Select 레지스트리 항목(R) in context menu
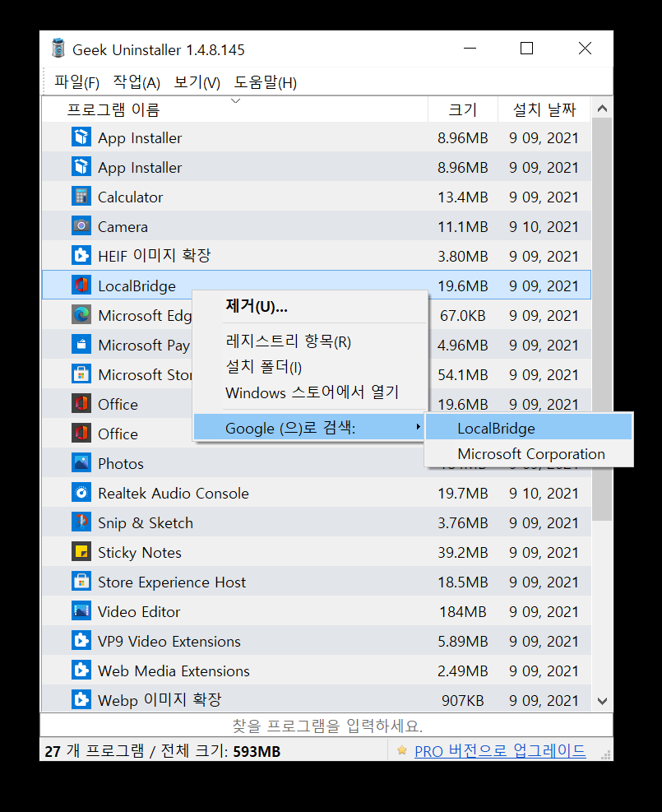The width and height of the screenshot is (662, 812). tap(310, 341)
